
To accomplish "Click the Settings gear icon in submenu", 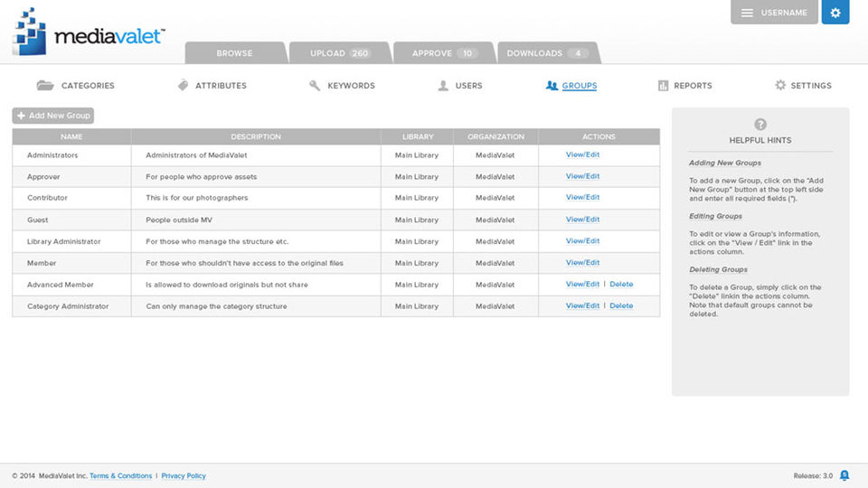I will (780, 85).
